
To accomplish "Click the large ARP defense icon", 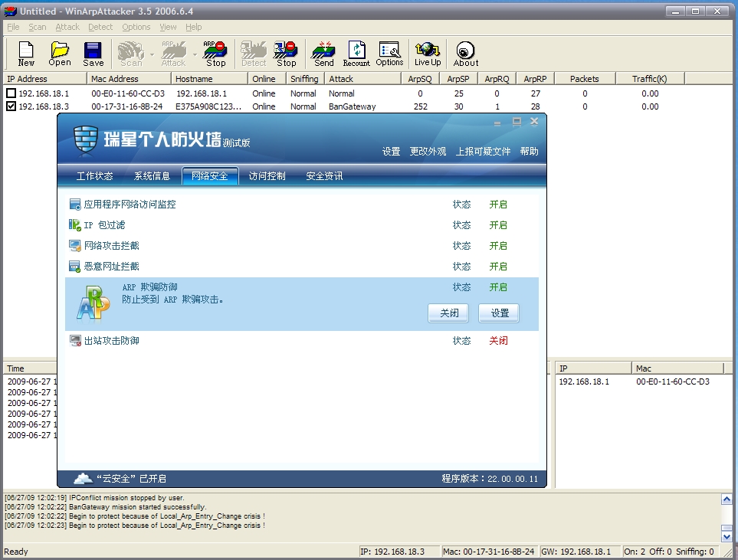I will click(x=93, y=303).
